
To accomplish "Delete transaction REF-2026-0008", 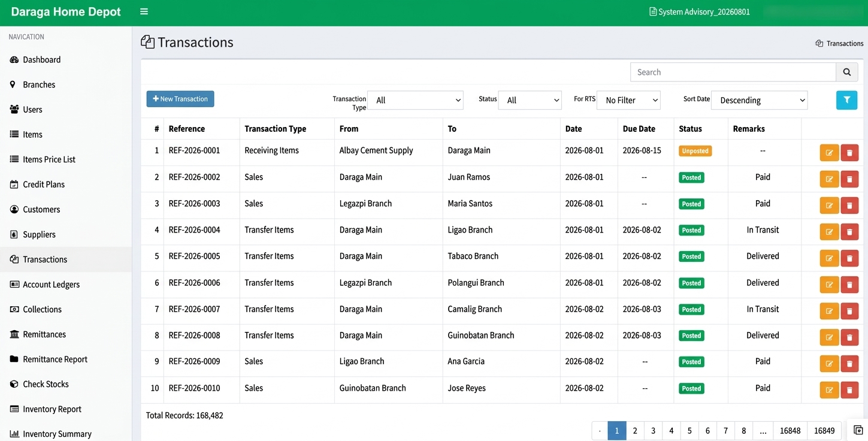I will (849, 337).
